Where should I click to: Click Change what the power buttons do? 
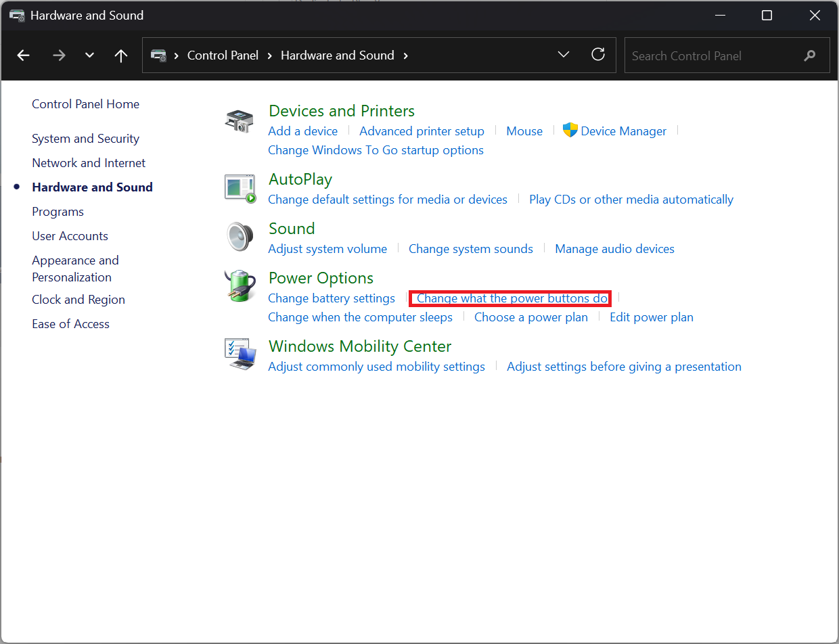[x=512, y=298]
